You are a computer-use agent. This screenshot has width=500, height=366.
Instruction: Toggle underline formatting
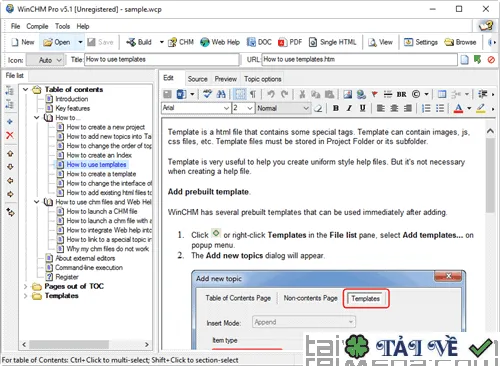tap(362, 108)
